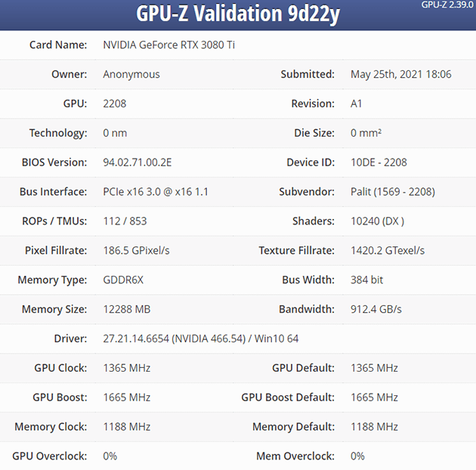Click bandwidth '912.4 GB/s'
Viewport: 476px width, 470px height.
[376, 309]
